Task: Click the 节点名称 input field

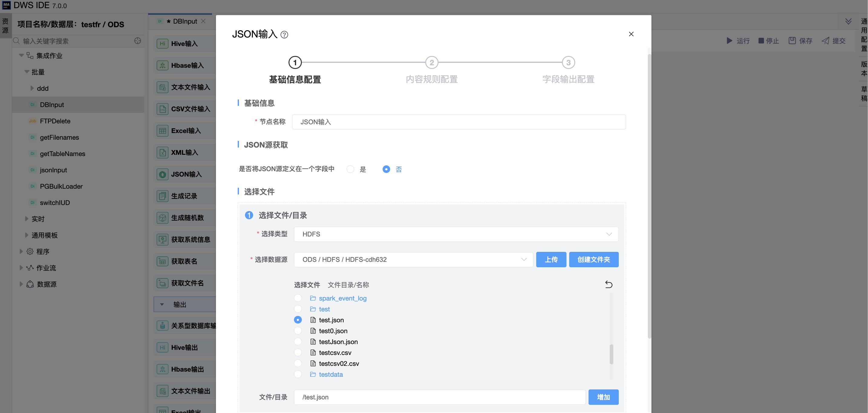Action: pos(458,122)
